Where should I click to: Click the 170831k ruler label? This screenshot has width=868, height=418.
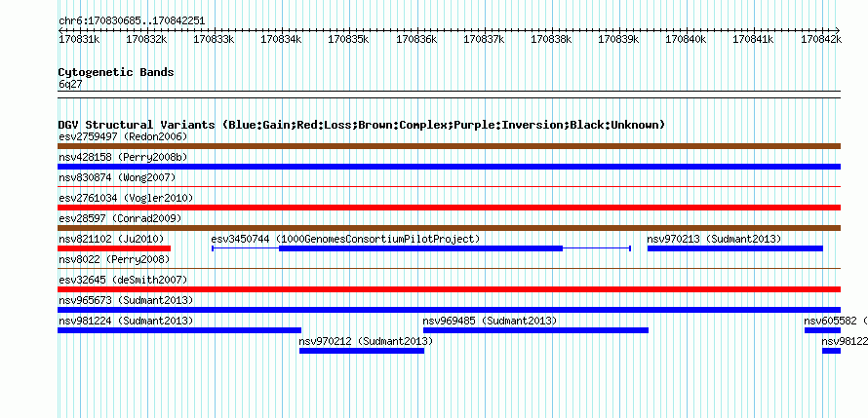pyautogui.click(x=79, y=39)
